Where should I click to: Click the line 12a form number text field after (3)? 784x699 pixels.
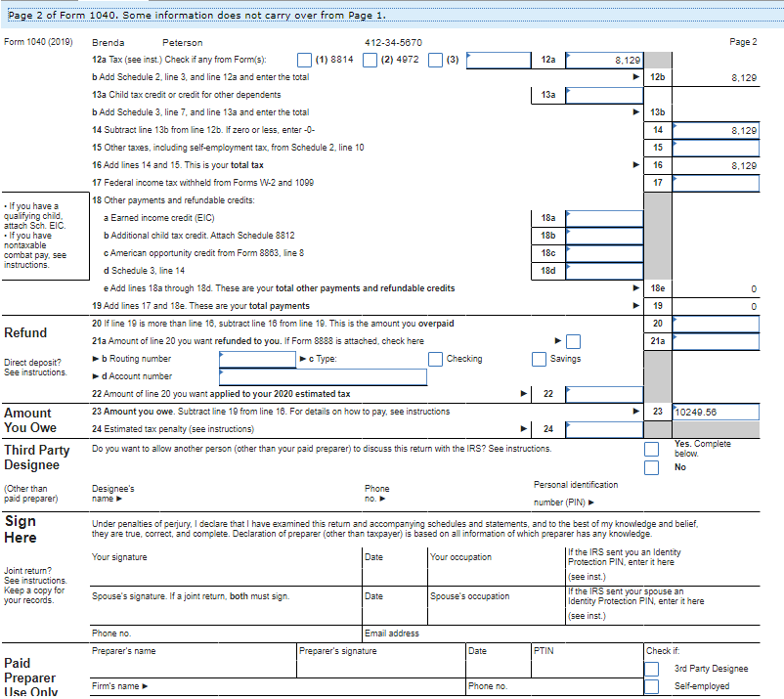click(499, 60)
